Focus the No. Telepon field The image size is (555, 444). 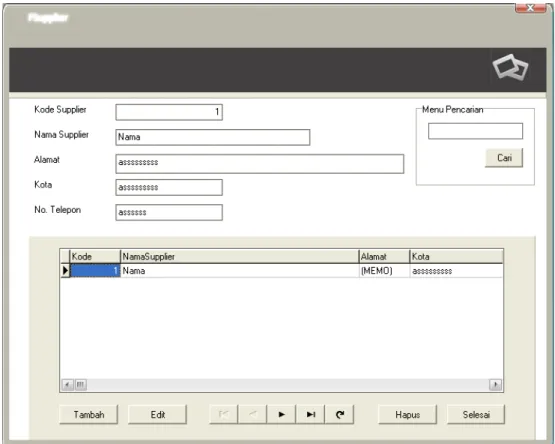point(169,212)
